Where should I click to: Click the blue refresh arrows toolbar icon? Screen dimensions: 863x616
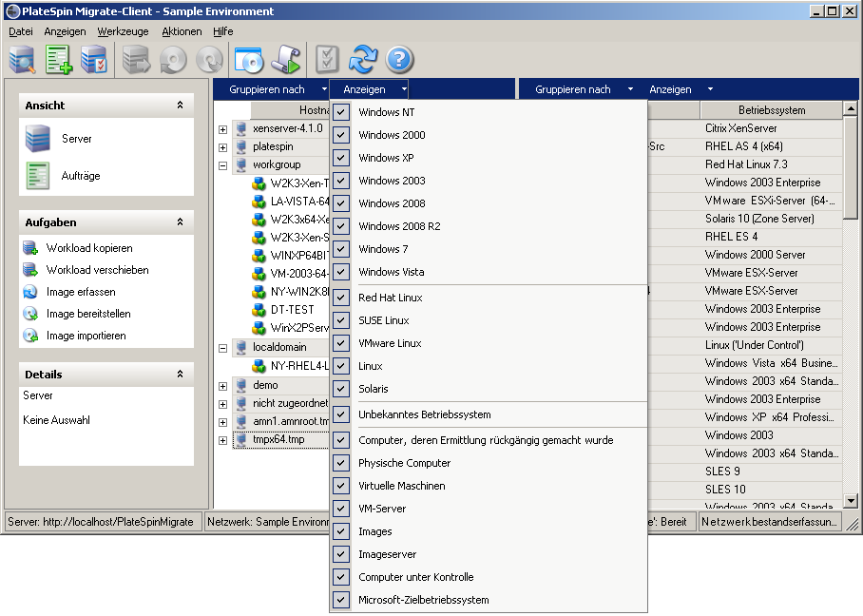(x=362, y=59)
